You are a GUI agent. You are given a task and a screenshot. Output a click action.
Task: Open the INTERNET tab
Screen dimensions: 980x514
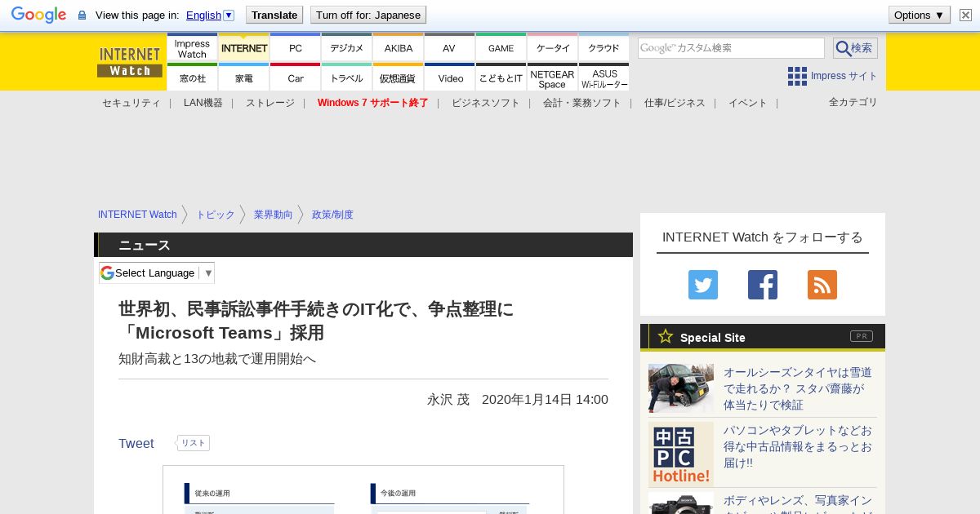[244, 47]
